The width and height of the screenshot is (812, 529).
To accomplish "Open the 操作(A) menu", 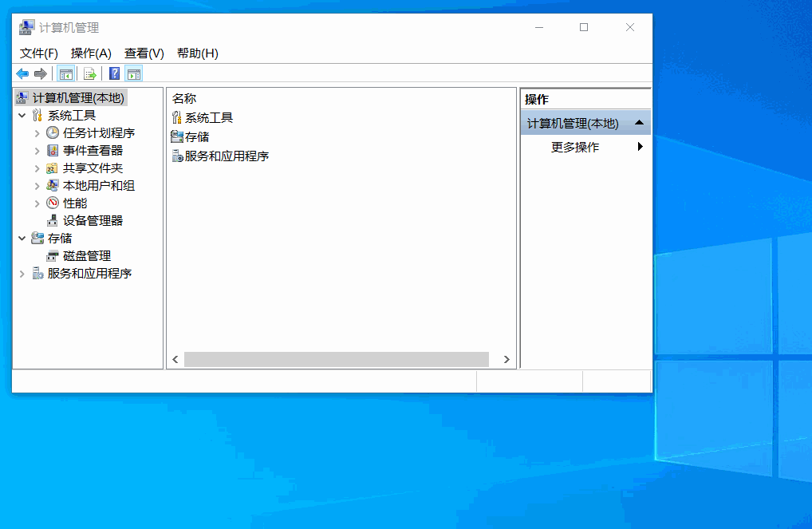I will [x=91, y=53].
